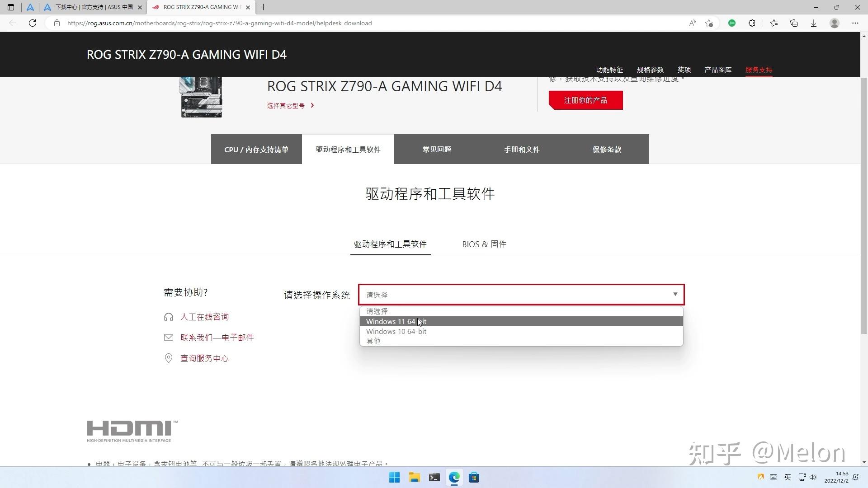868x488 pixels.
Task: Select Windows 11 64-bit option
Action: point(396,321)
